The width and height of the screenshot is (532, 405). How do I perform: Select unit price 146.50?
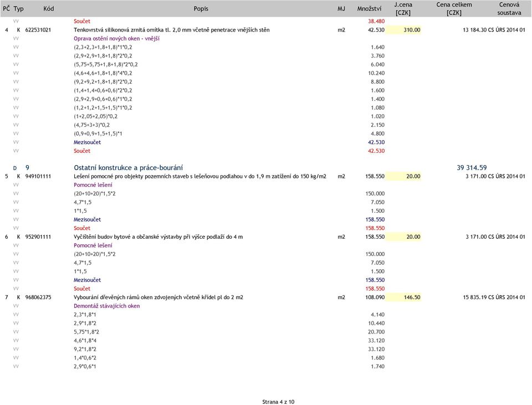click(x=412, y=297)
